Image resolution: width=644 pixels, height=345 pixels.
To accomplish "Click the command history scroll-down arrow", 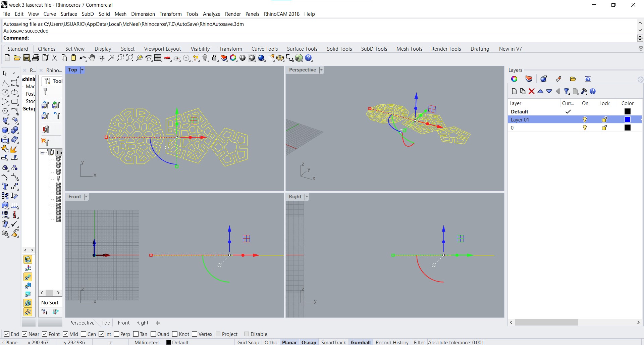I will 640,31.
